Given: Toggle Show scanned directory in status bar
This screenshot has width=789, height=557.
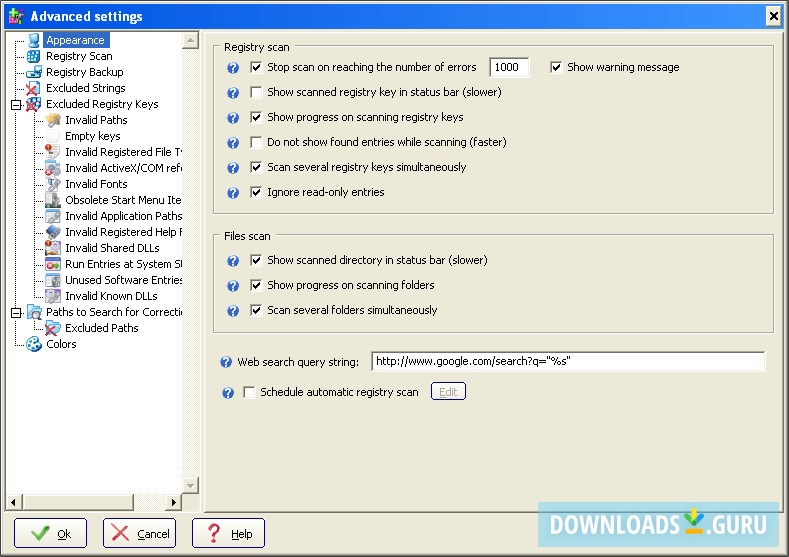Looking at the screenshot, I should tap(256, 260).
